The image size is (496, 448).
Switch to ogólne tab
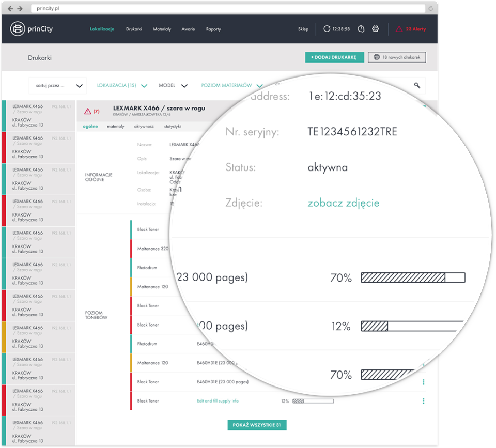coord(90,126)
